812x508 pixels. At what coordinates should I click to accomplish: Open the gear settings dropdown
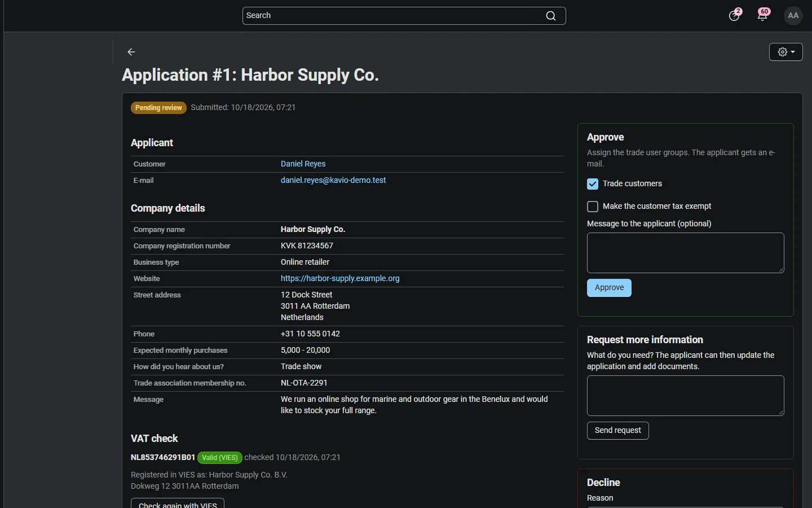tap(786, 52)
